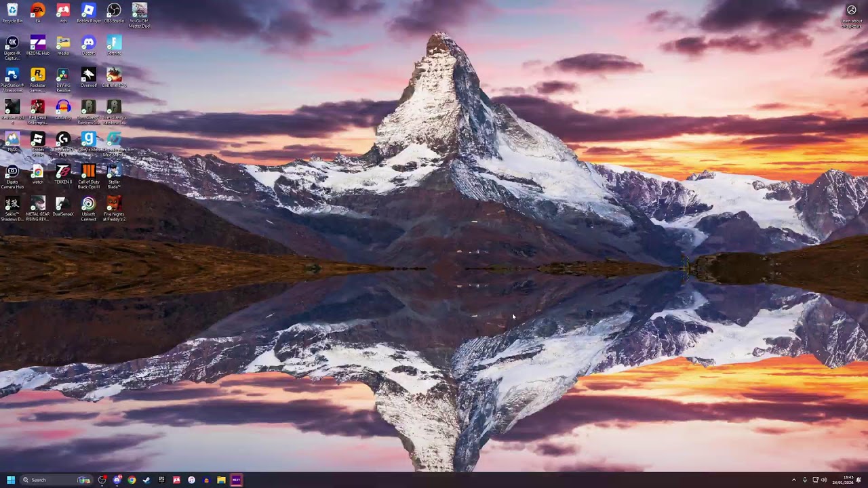Expand the hidden system tray icons chevron
This screenshot has width=868, height=488.
coord(793,480)
